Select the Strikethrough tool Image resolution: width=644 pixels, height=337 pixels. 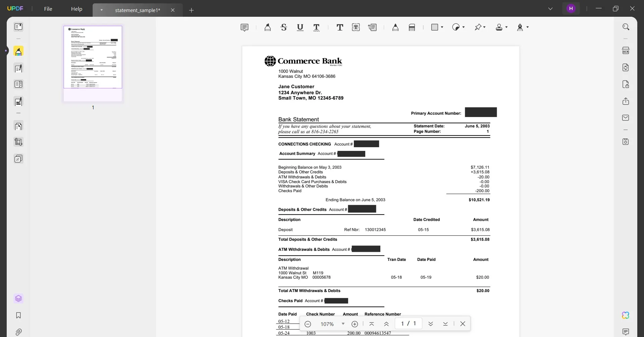[284, 27]
